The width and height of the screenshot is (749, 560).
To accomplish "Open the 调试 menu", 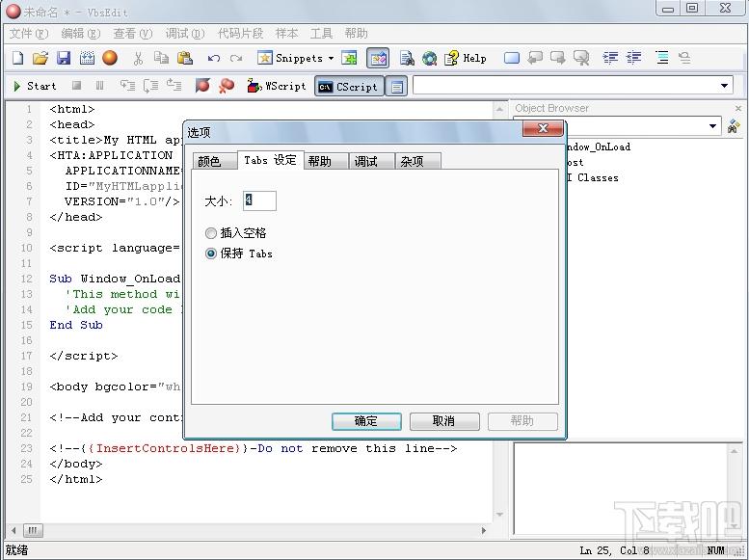I will 185,34.
